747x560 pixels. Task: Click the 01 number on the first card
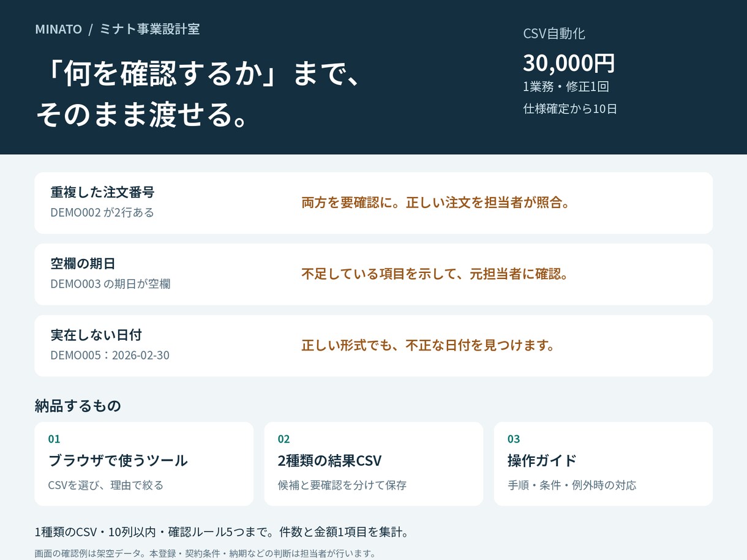54,439
